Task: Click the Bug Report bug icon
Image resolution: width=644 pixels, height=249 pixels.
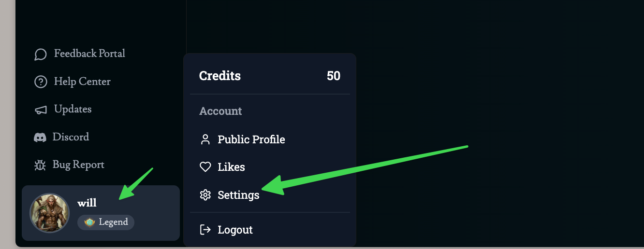Action: [40, 165]
